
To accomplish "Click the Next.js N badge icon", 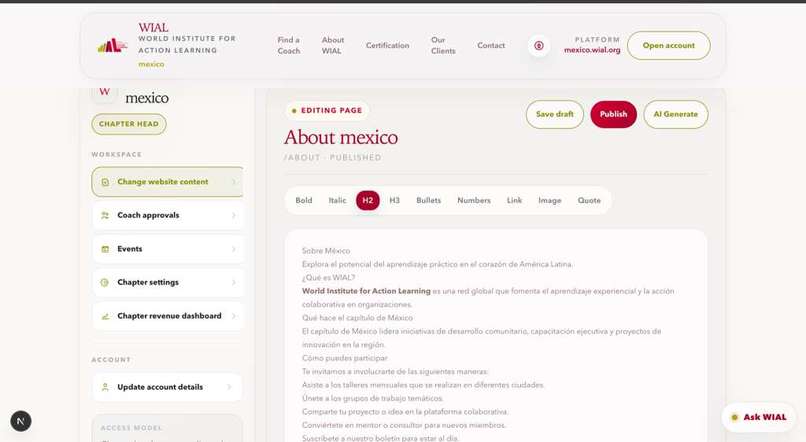I will pyautogui.click(x=21, y=421).
